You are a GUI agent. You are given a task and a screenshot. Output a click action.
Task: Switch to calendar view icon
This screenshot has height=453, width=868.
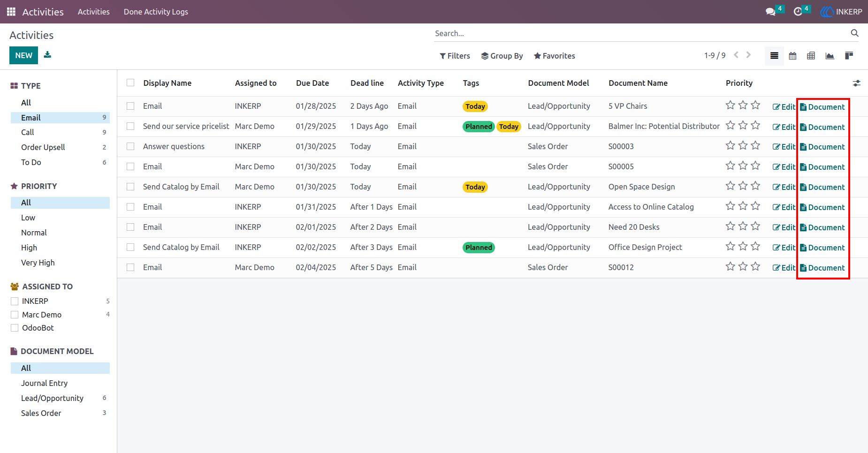coord(792,56)
